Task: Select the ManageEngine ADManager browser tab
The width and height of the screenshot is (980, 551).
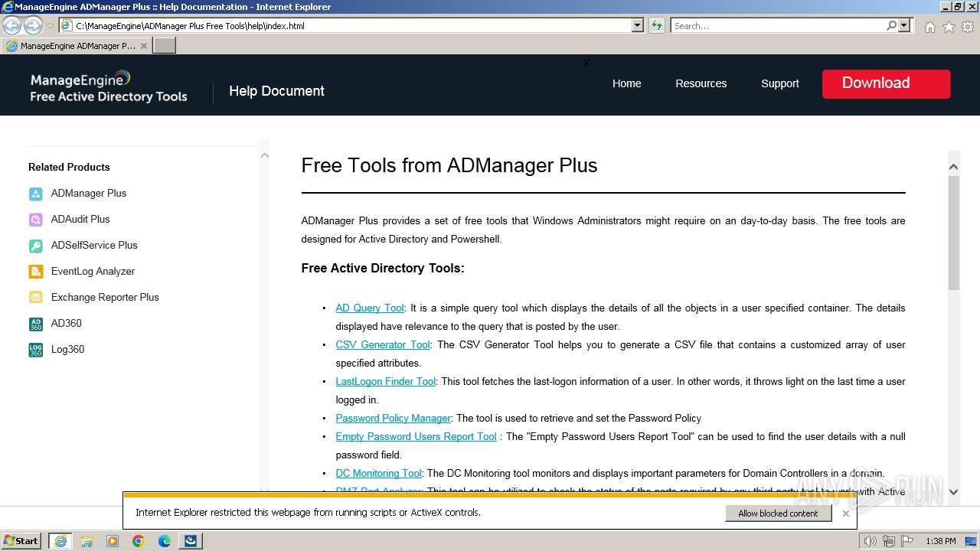Action: tap(77, 46)
